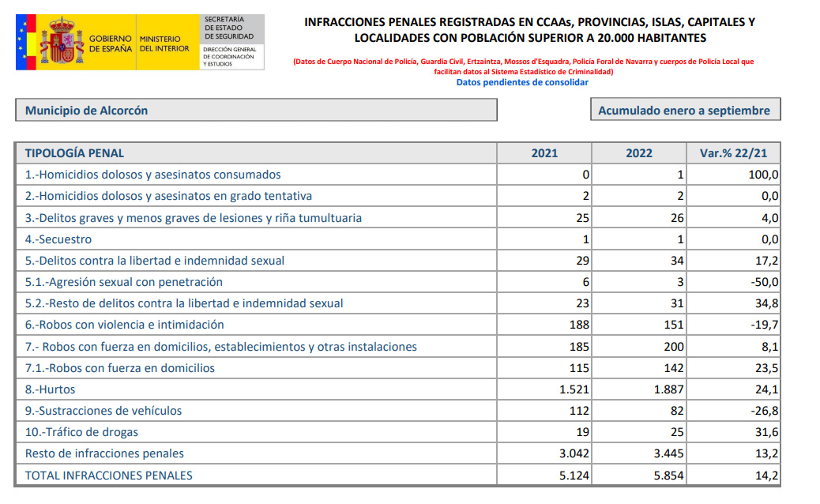Select the TOTAL INFRACCIONES PENALES row label
This screenshot has height=504, width=820.
pyautogui.click(x=109, y=476)
